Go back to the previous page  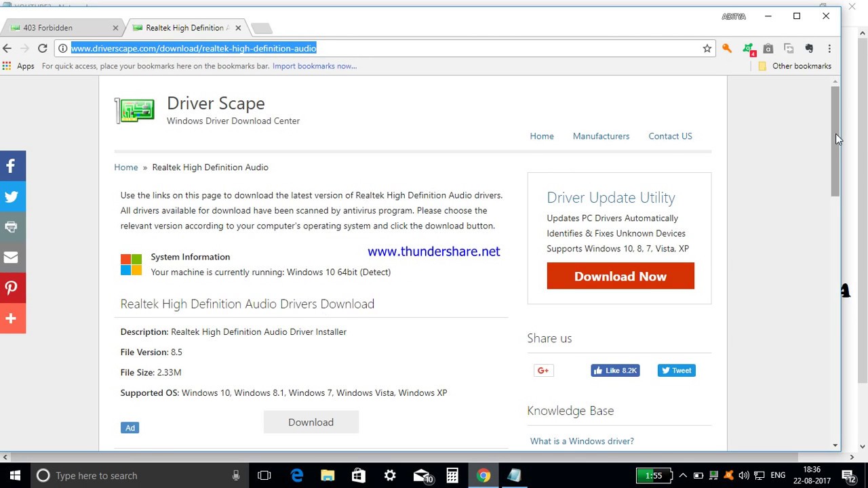[x=7, y=48]
